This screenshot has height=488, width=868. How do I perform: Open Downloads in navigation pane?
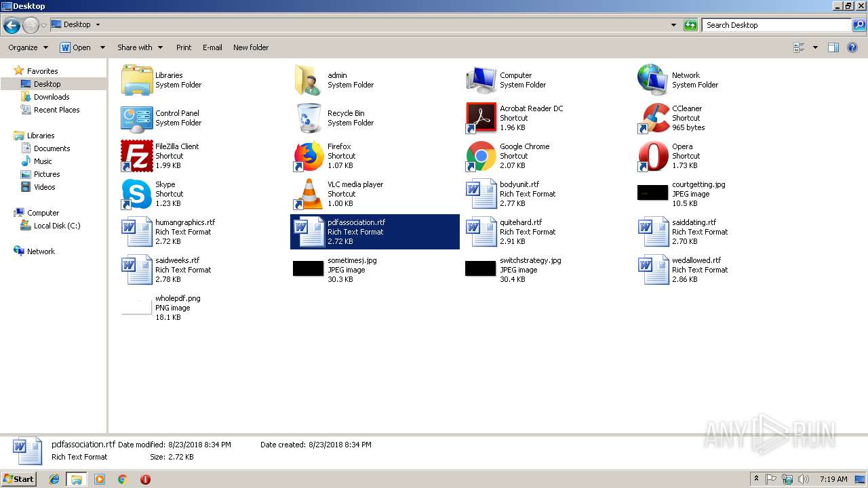click(x=52, y=97)
